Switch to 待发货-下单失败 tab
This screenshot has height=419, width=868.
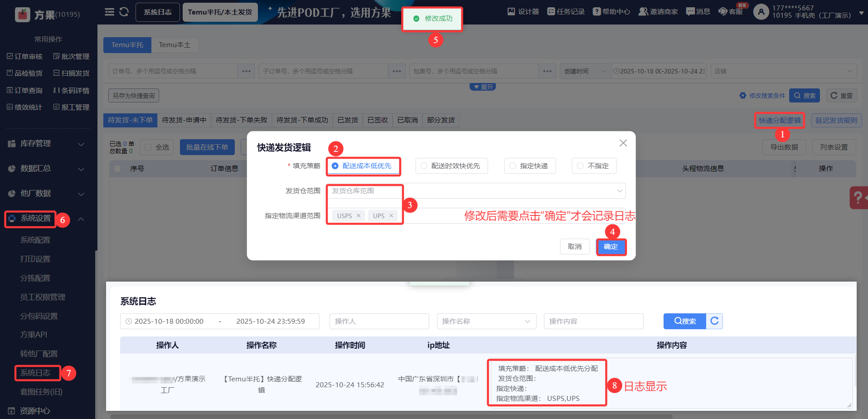241,120
